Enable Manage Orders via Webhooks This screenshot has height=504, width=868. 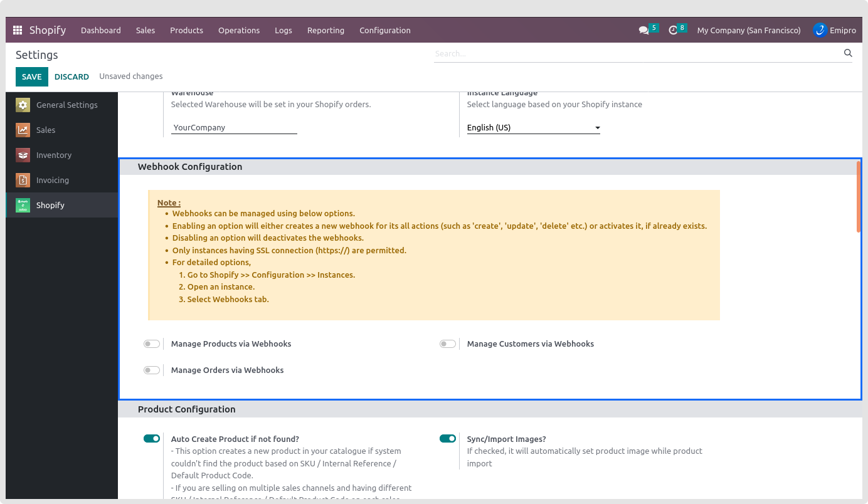tap(152, 370)
